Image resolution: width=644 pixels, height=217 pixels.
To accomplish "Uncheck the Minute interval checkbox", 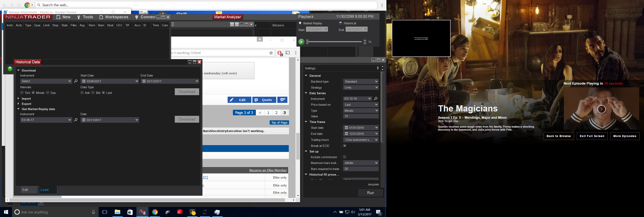I will [x=33, y=93].
